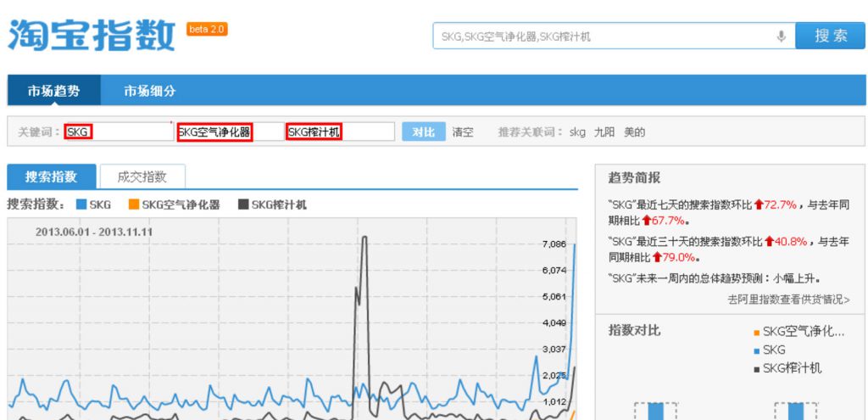Open the 搜索指数 tab

[x=51, y=176]
